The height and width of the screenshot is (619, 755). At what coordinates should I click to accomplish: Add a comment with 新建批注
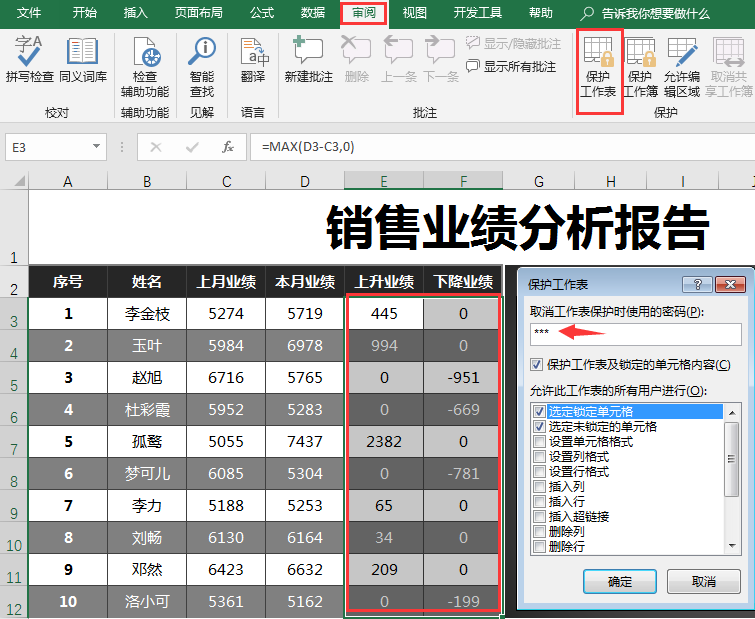(309, 59)
